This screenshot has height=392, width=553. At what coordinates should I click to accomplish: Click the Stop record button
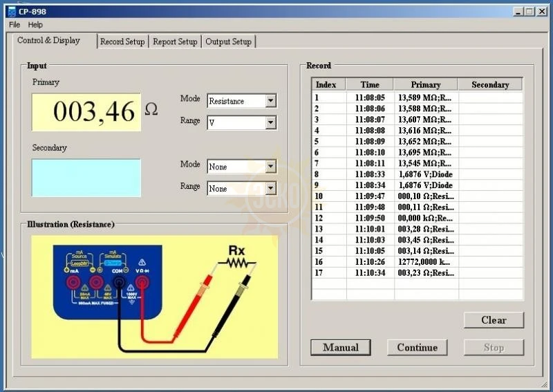click(x=494, y=348)
